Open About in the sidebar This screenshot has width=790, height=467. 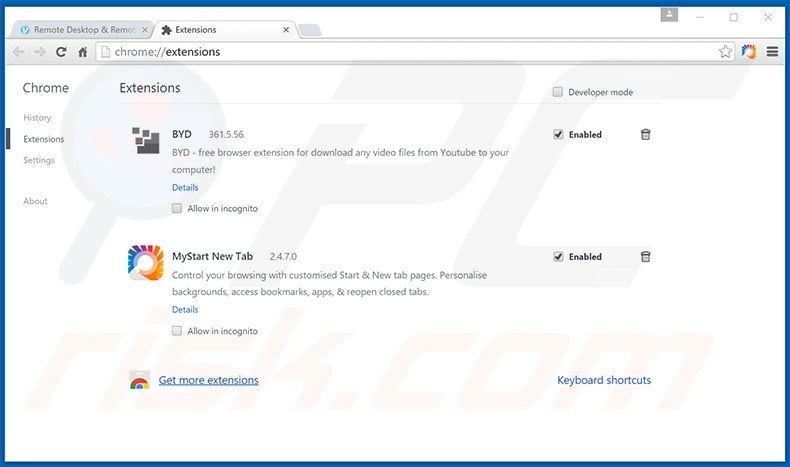coord(35,201)
